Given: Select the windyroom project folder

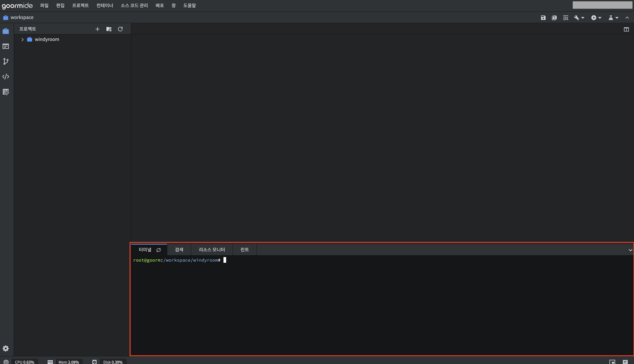Looking at the screenshot, I should pyautogui.click(x=47, y=39).
